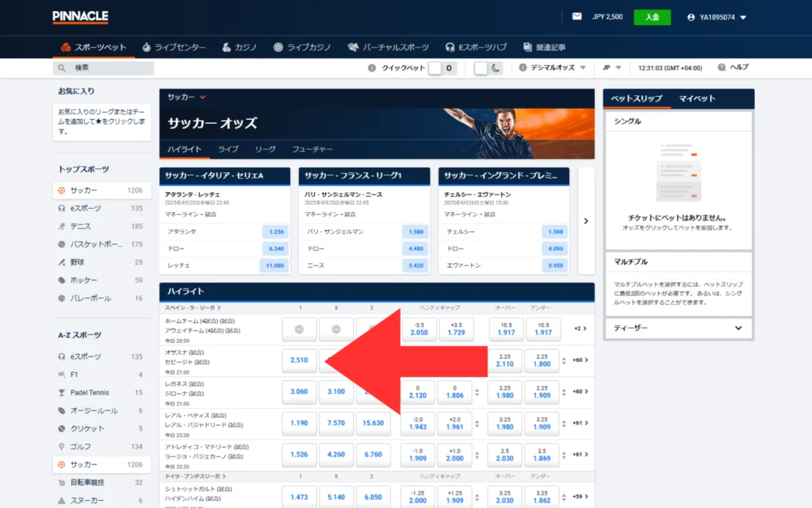Adjust over/under line stepper for レガネス

pyautogui.click(x=564, y=392)
